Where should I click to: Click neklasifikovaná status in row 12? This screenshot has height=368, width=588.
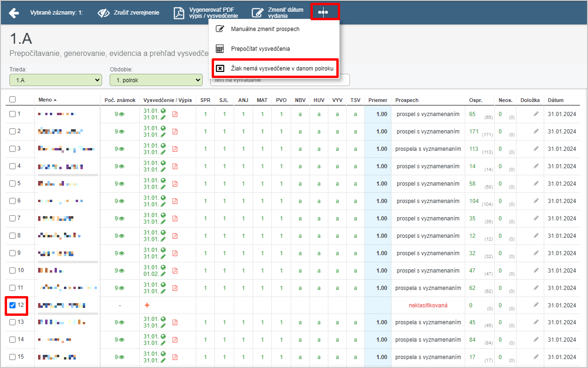[x=428, y=305]
